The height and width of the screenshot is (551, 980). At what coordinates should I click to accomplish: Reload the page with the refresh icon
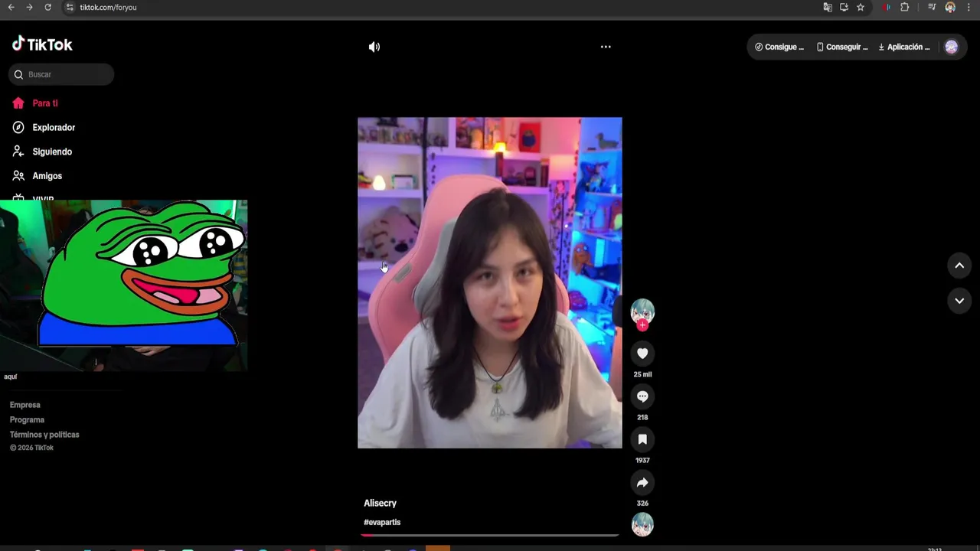pos(47,7)
